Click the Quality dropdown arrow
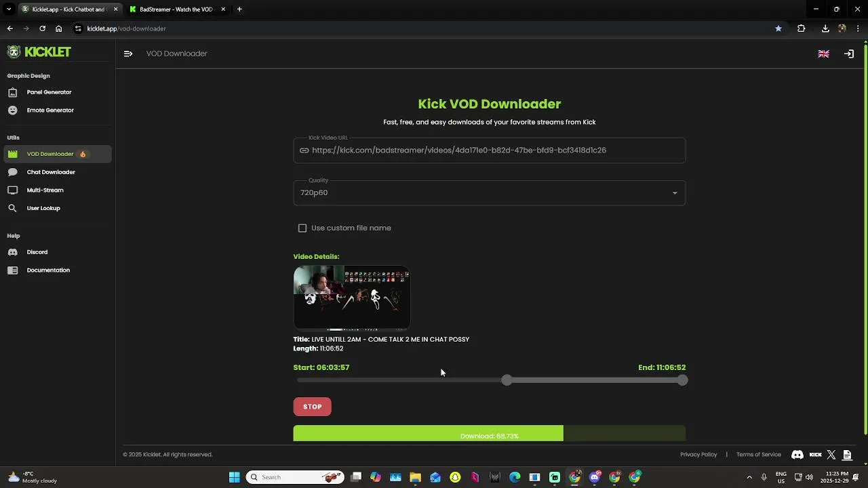The height and width of the screenshot is (488, 868). (674, 193)
